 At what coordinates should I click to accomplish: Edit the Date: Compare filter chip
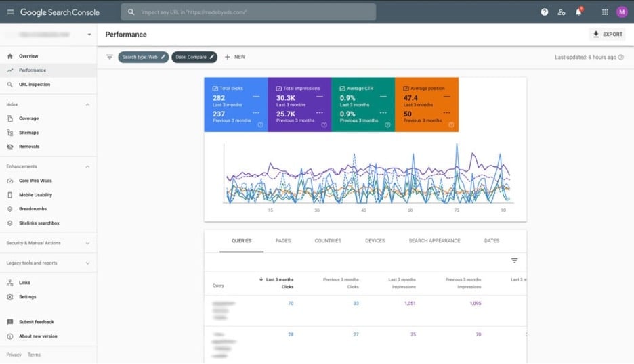point(194,57)
